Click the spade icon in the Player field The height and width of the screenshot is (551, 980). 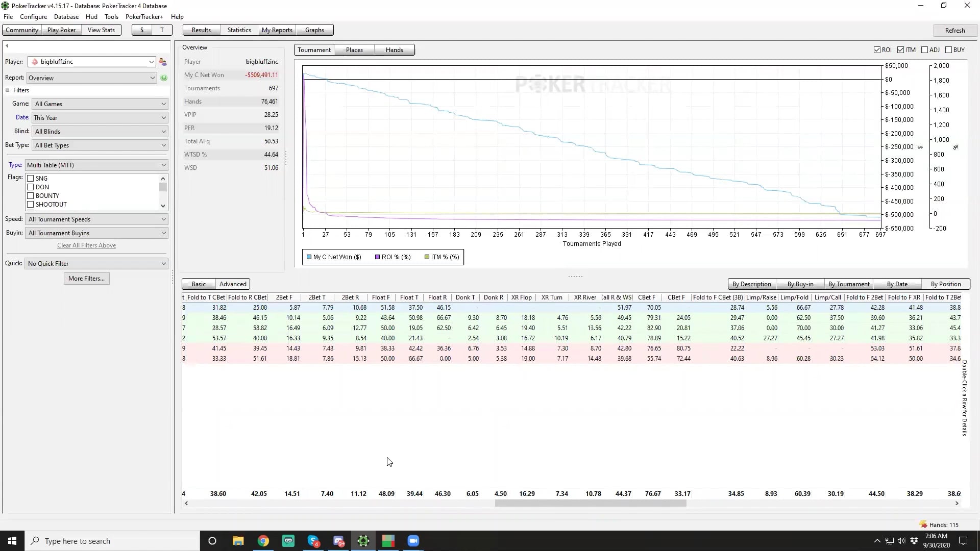(x=34, y=62)
